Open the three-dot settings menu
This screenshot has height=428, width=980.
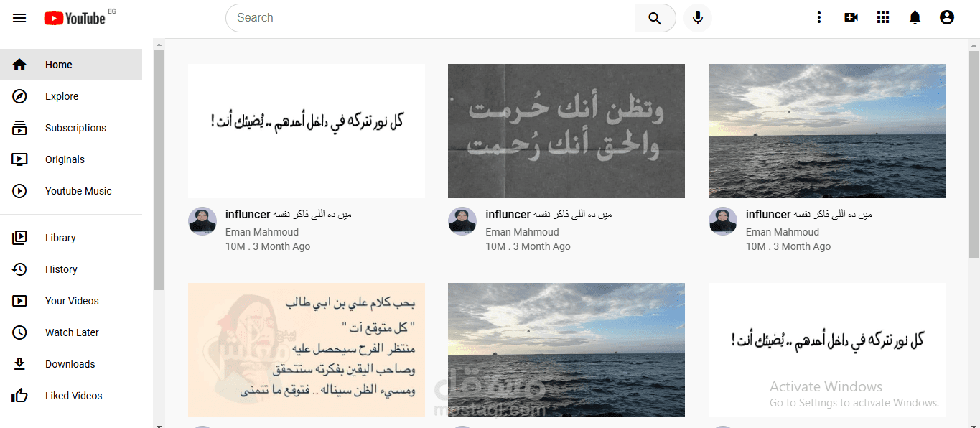pyautogui.click(x=819, y=17)
